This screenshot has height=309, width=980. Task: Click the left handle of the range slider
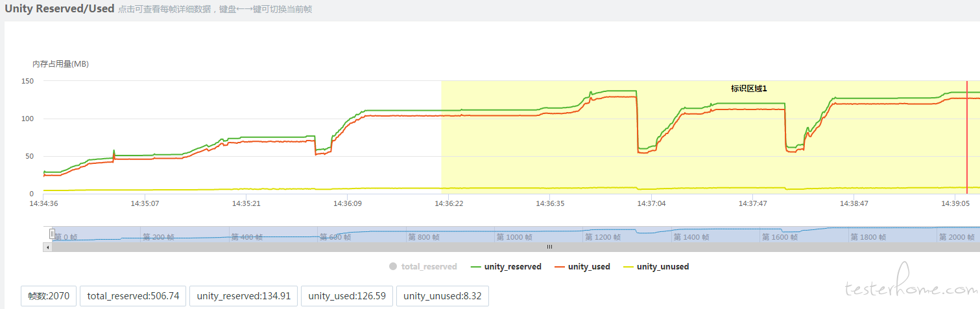pos(52,234)
